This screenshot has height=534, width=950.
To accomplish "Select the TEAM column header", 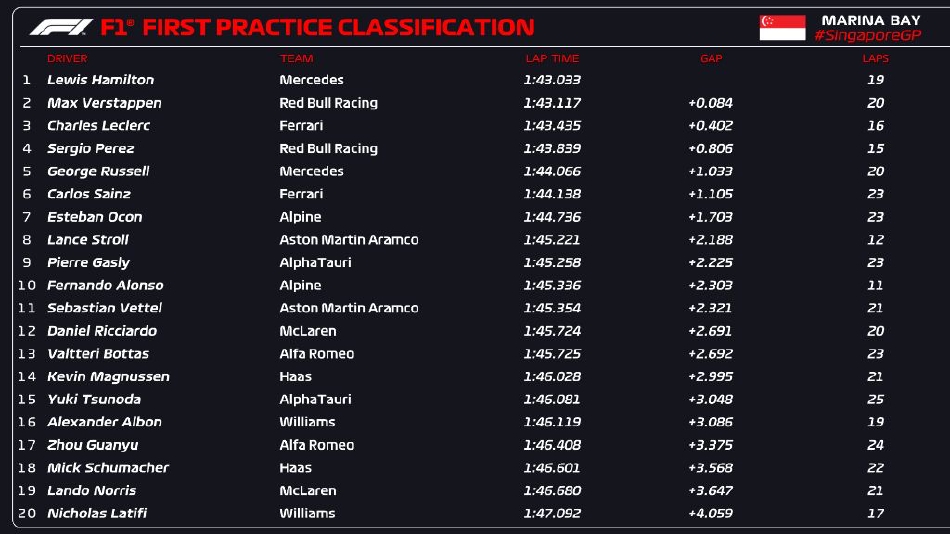I will [x=296, y=59].
